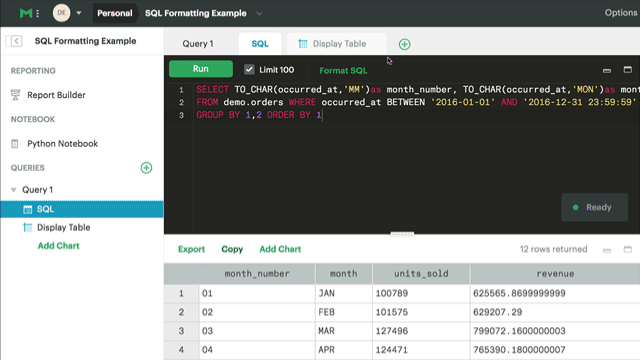Click the SQL Formatting Example report title
The width and height of the screenshot is (640, 360).
(x=196, y=13)
